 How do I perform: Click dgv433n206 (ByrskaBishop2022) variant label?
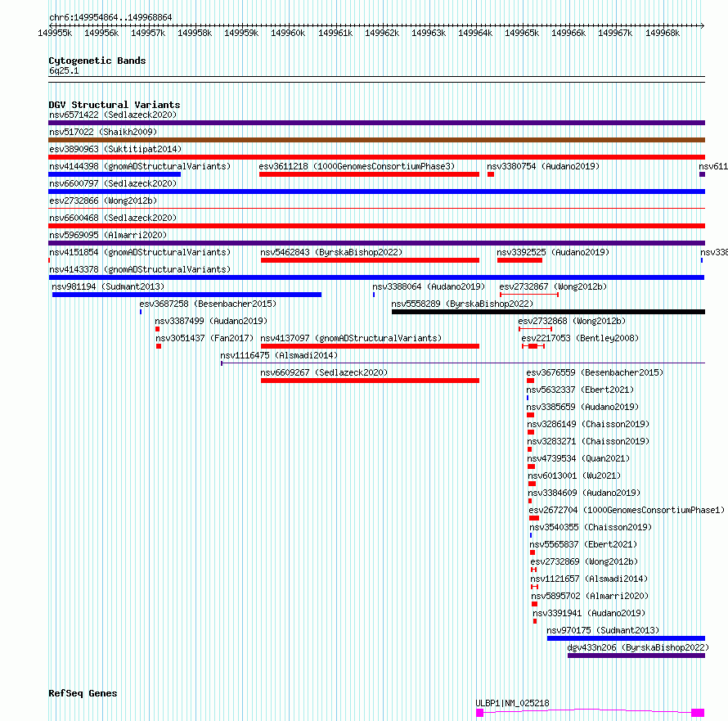tap(638, 647)
